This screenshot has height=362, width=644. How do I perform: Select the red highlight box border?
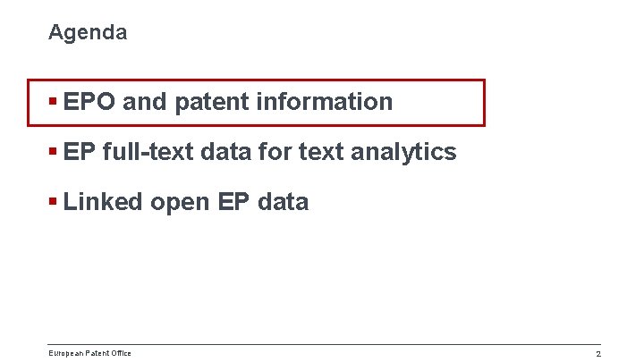click(x=257, y=80)
